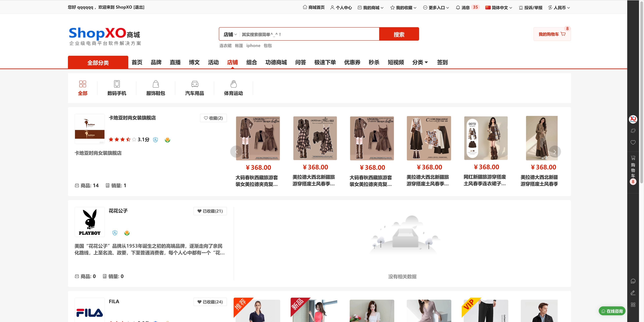Open 我的购物车 button
The image size is (644, 322).
point(552,34)
